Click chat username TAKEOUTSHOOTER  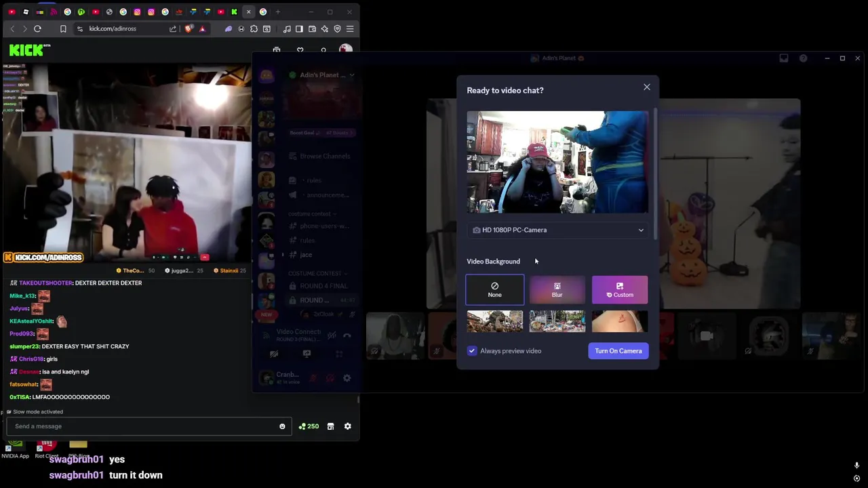[45, 283]
